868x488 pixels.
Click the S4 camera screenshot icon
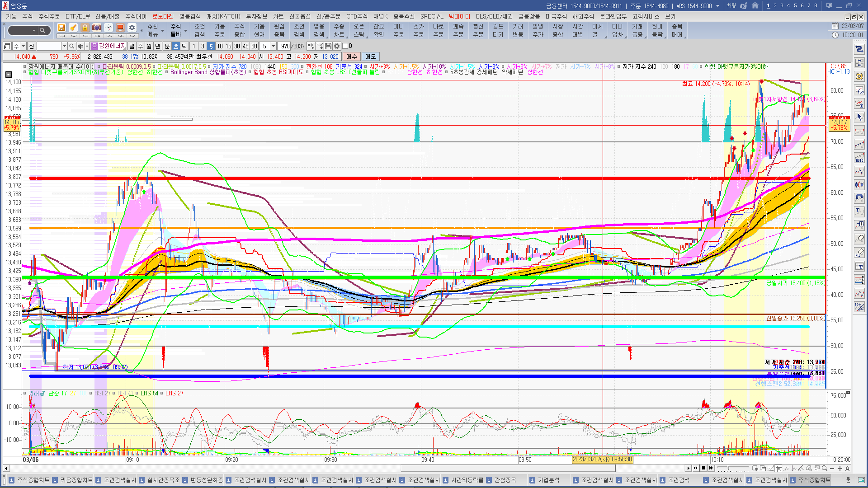97,28
